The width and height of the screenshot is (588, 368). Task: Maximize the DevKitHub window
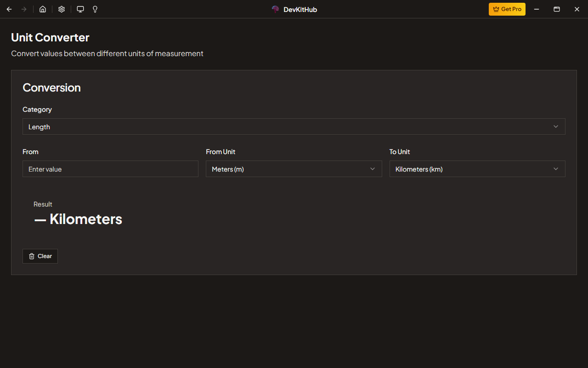coord(557,9)
